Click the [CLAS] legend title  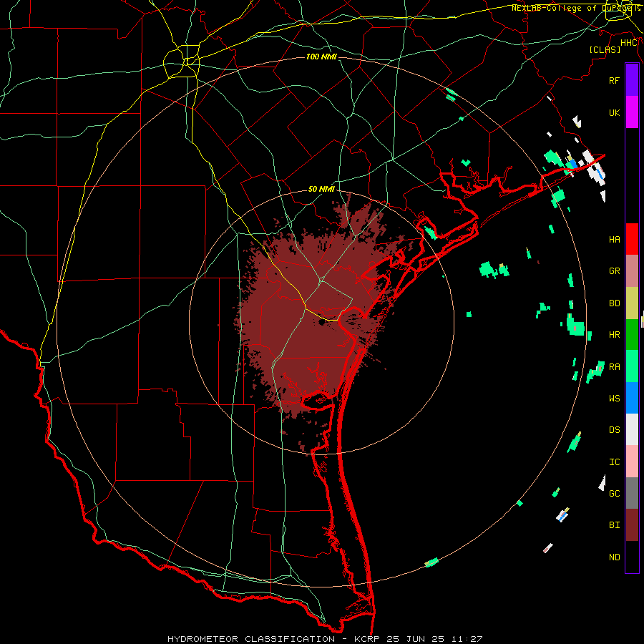click(605, 49)
